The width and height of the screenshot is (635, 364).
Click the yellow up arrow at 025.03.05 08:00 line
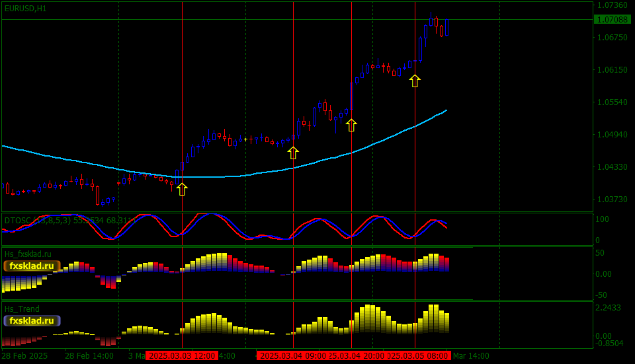pyautogui.click(x=415, y=81)
